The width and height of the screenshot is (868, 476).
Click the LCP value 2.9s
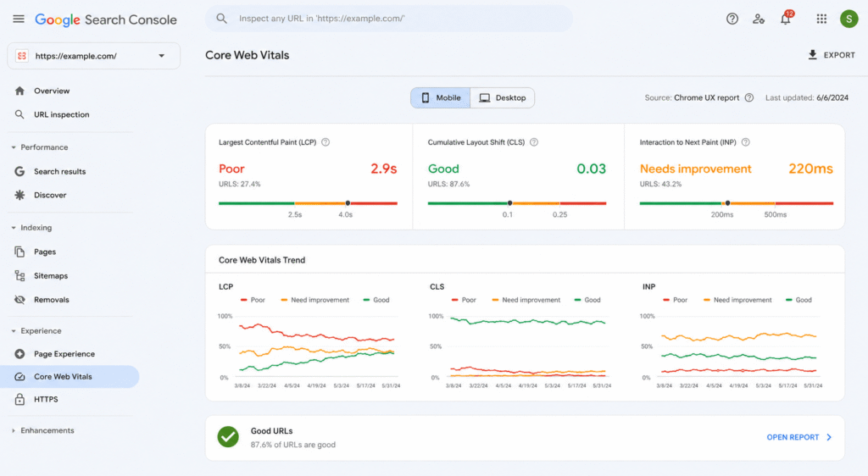(x=384, y=169)
